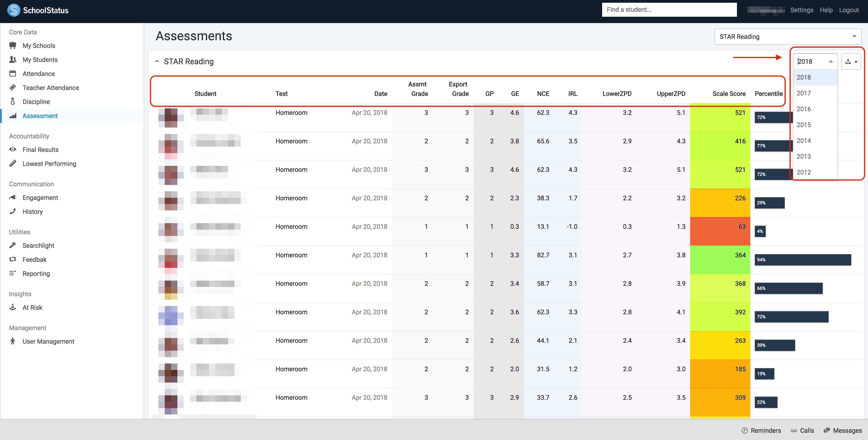Click the At Risk icon
This screenshot has width=868, height=440.
tap(13, 307)
